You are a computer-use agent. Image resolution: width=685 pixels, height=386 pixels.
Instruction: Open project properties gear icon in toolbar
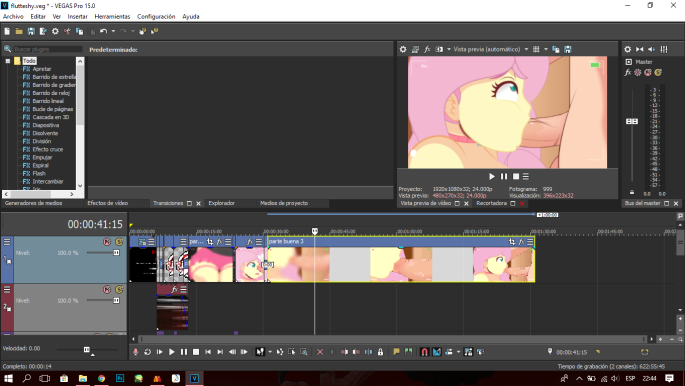pyautogui.click(x=55, y=31)
